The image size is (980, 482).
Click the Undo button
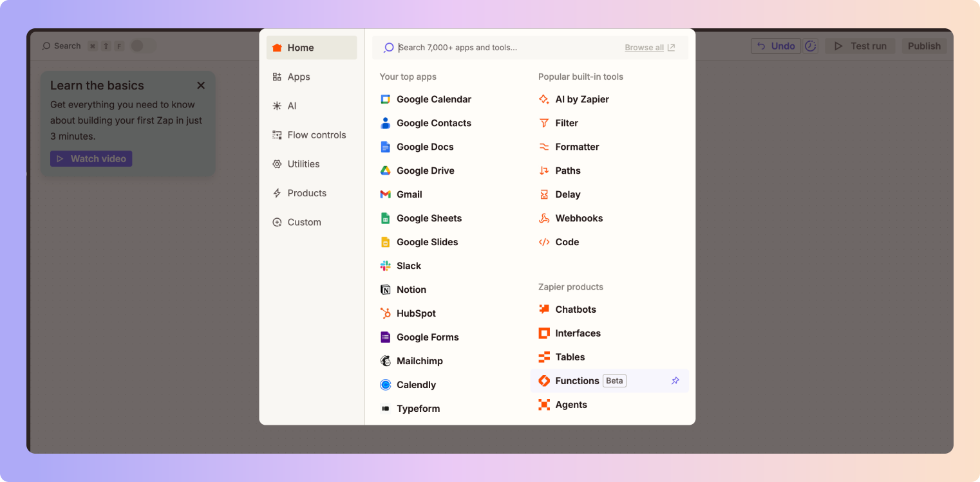coord(776,46)
